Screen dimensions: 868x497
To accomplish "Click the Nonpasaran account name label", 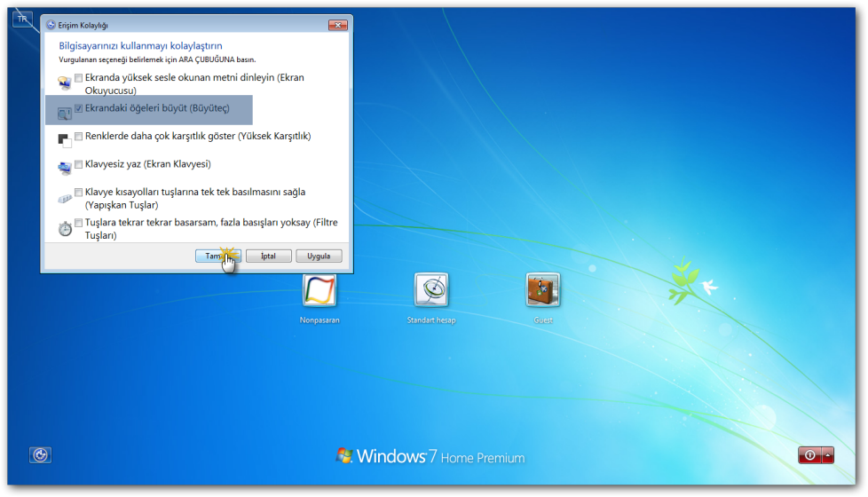I will (x=320, y=320).
